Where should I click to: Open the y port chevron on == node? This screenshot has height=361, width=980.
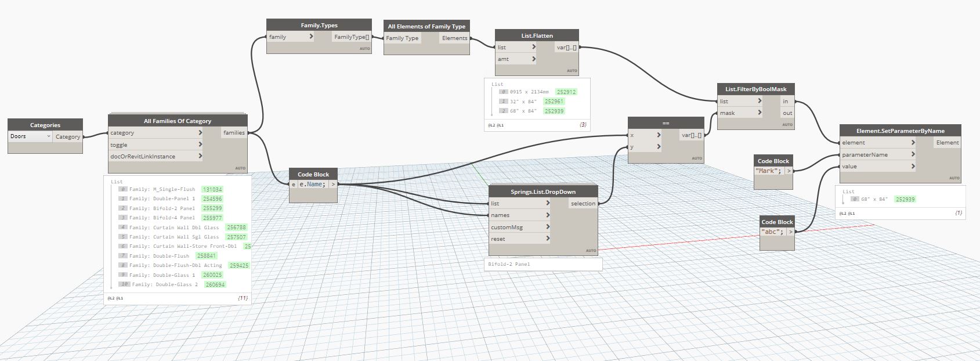[x=659, y=147]
